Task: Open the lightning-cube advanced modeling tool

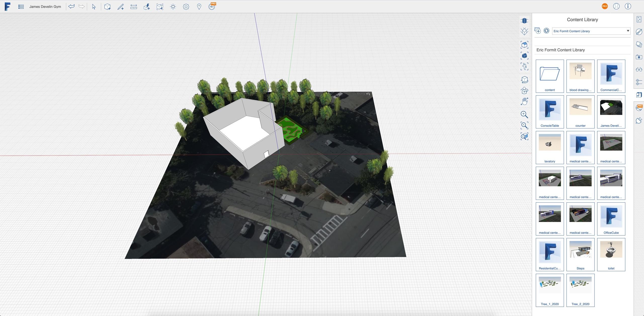Action: [147, 7]
